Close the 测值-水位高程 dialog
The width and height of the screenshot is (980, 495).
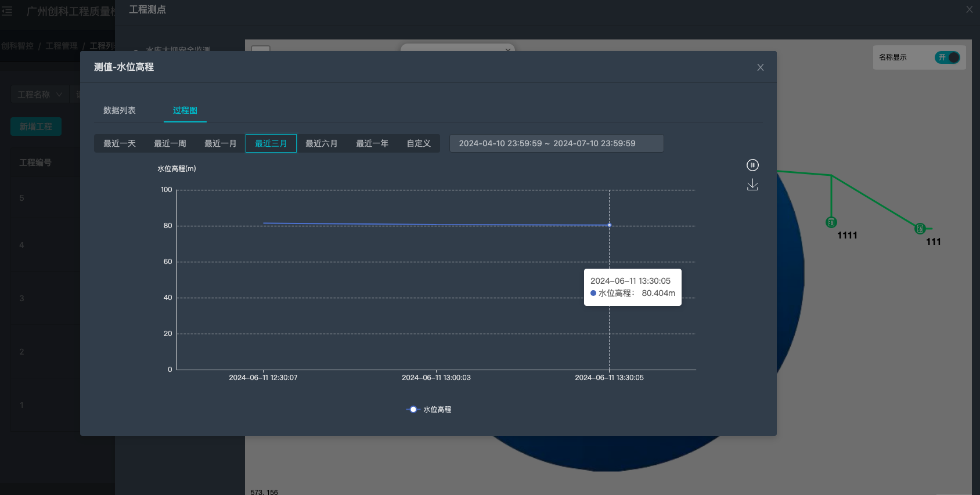click(x=760, y=67)
